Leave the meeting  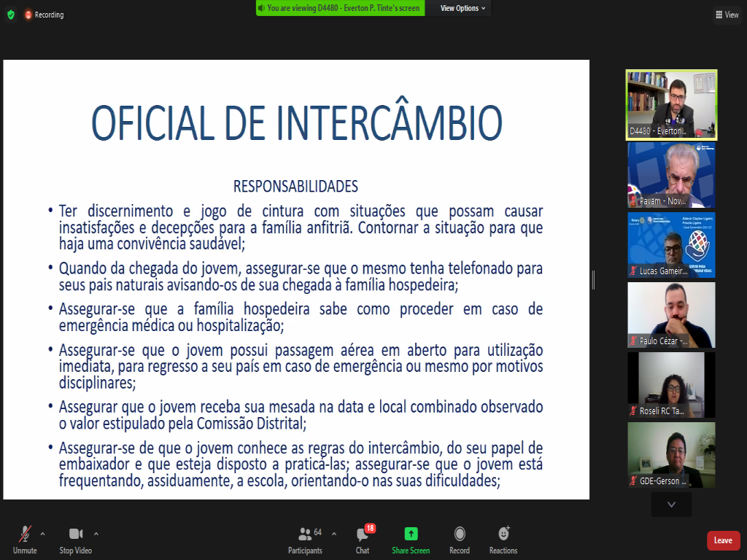pos(723,540)
